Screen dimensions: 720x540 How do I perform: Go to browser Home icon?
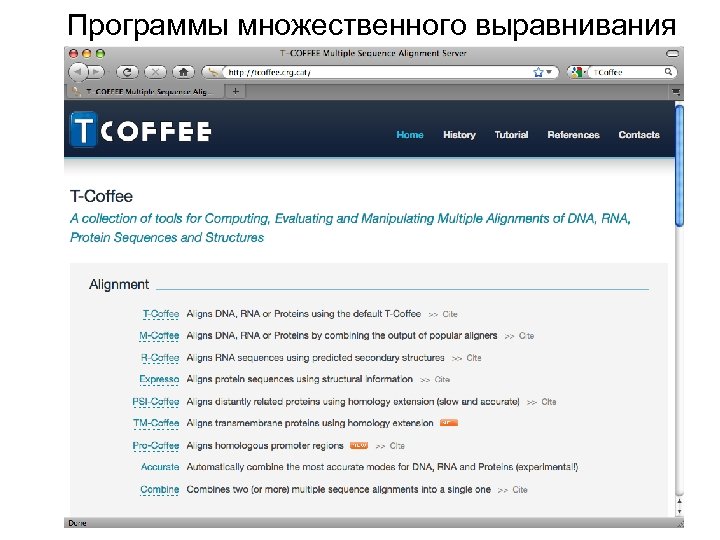(184, 72)
